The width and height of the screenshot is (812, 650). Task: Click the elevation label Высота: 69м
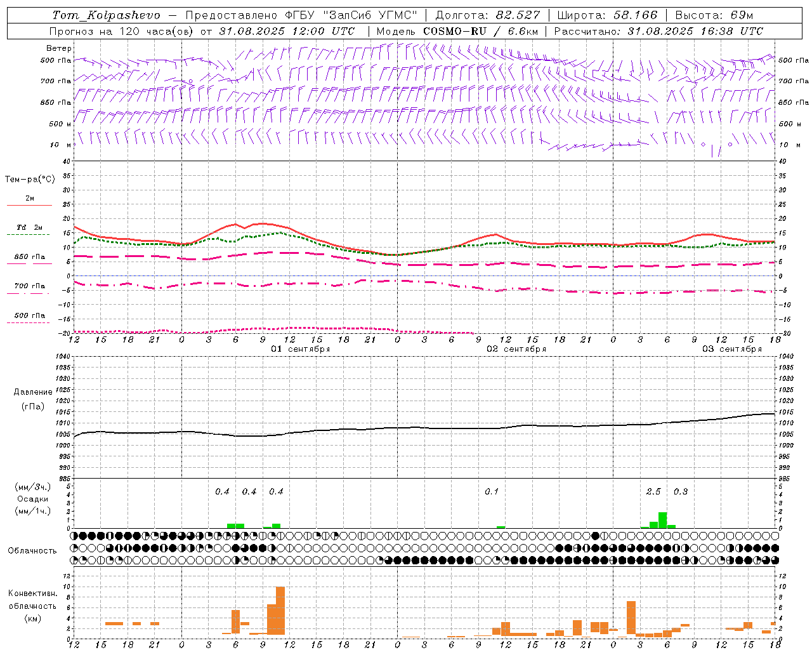tap(714, 15)
